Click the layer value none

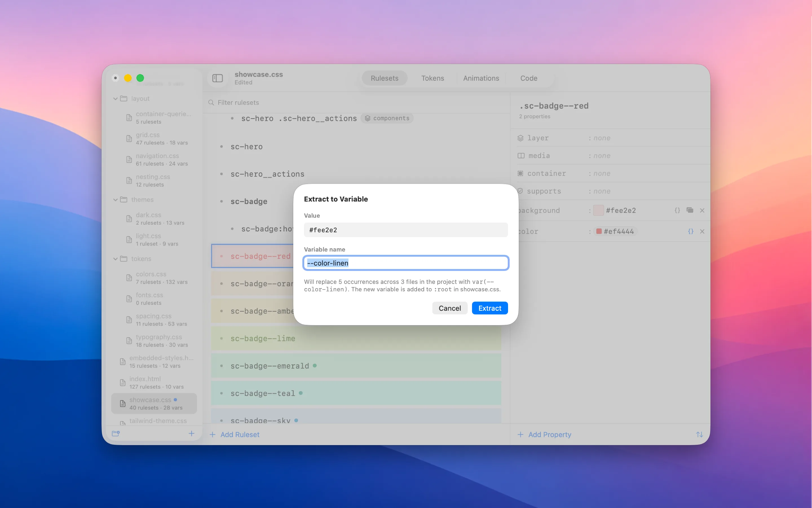(602, 138)
